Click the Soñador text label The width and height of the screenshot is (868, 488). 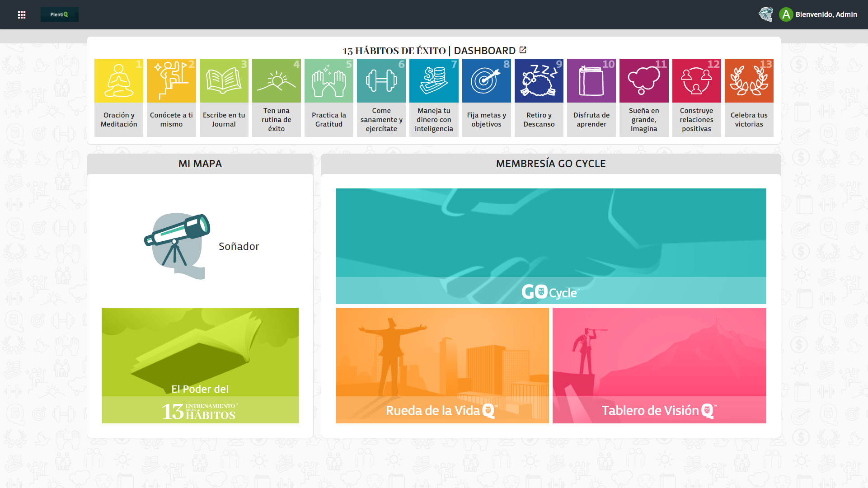239,246
